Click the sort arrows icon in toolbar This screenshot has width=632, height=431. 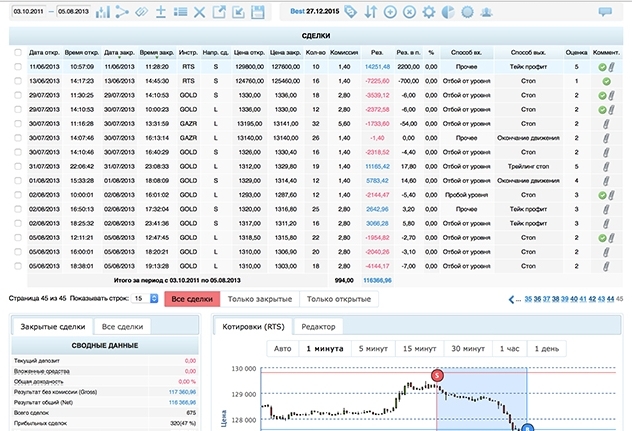click(370, 12)
